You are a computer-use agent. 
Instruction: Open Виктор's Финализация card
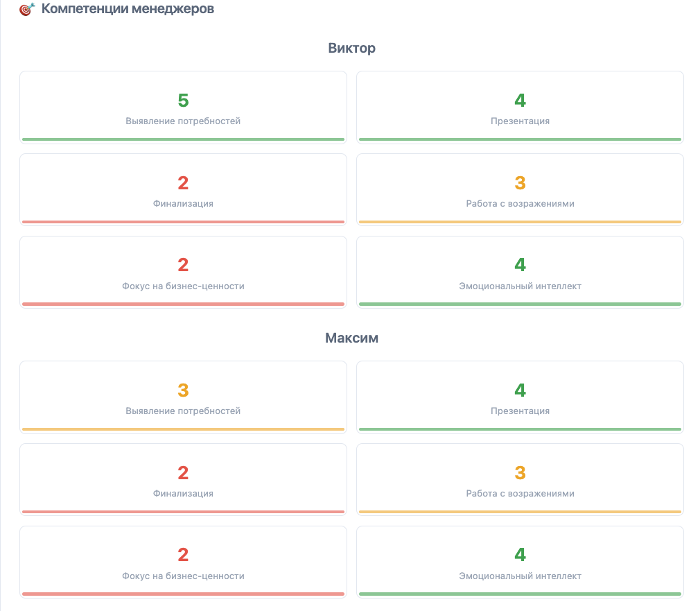click(183, 189)
